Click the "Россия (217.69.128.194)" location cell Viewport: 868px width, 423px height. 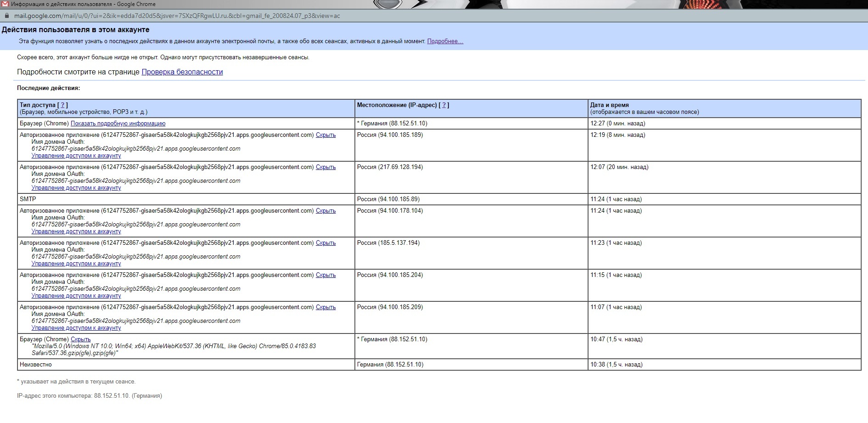471,177
